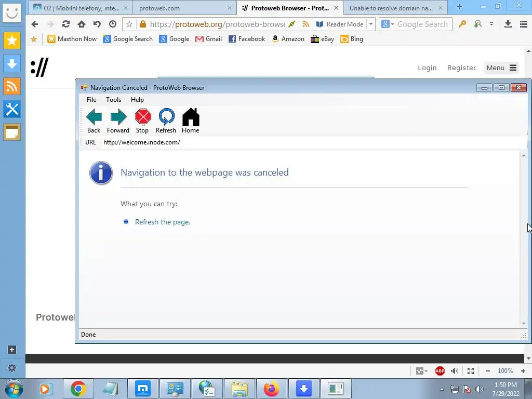Stop loading in ProtoWeb Browser
This screenshot has width=532, height=399.
142,121
